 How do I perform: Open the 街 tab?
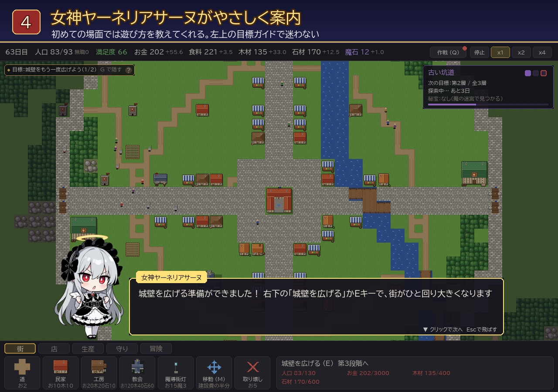pyautogui.click(x=20, y=348)
